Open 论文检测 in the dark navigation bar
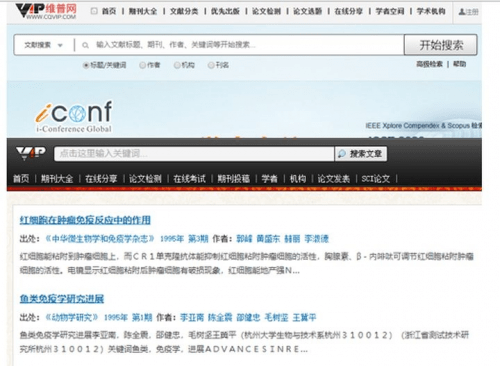 (x=145, y=179)
